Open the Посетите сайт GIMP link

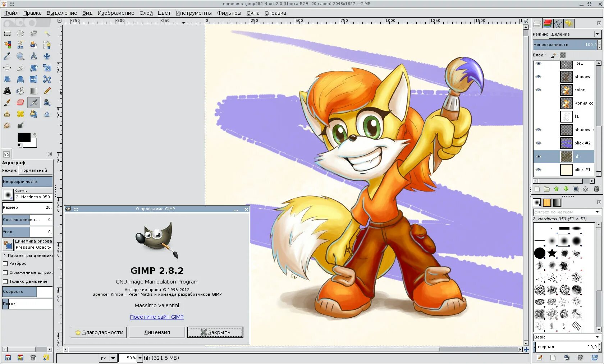click(157, 317)
